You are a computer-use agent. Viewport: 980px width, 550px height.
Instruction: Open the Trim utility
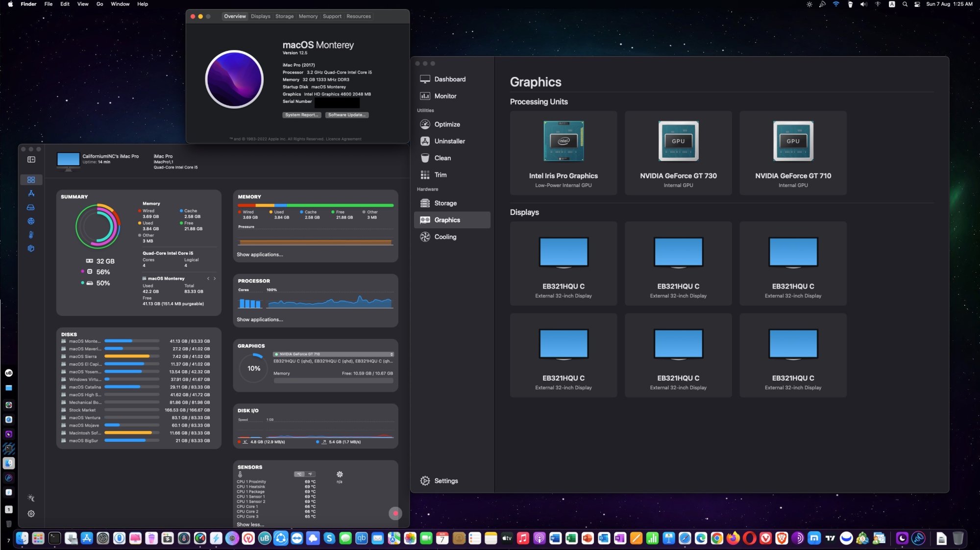(440, 175)
